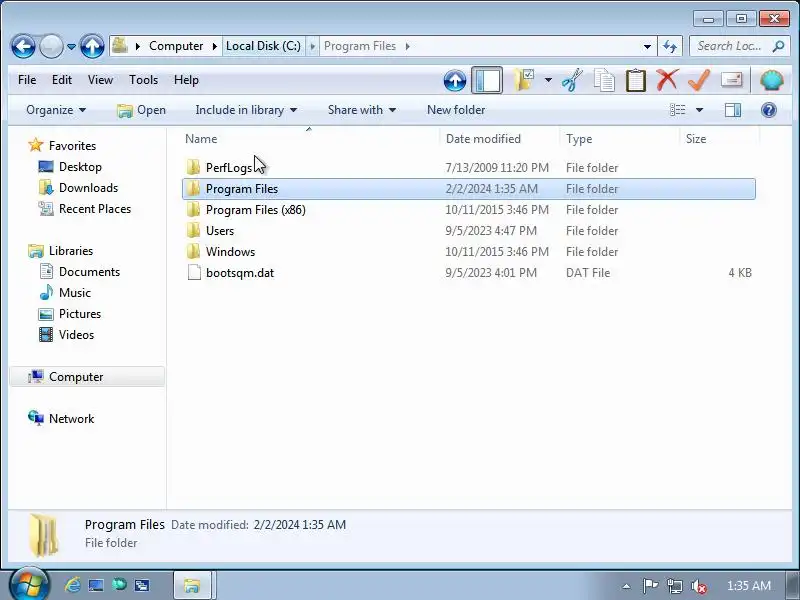Open Classic Shell settings shell icon
This screenshot has height=600, width=800.
tap(772, 80)
